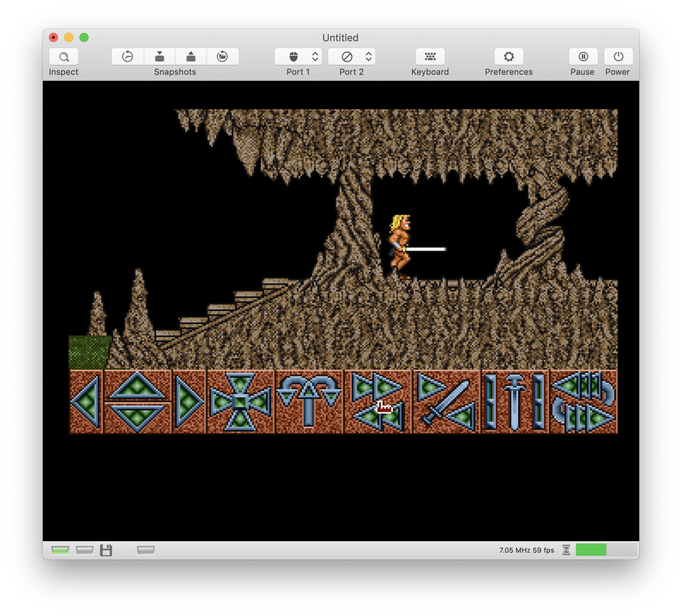Click the walk-left arrow in the game panel
Viewport: 682px width, 616px height.
(86, 402)
